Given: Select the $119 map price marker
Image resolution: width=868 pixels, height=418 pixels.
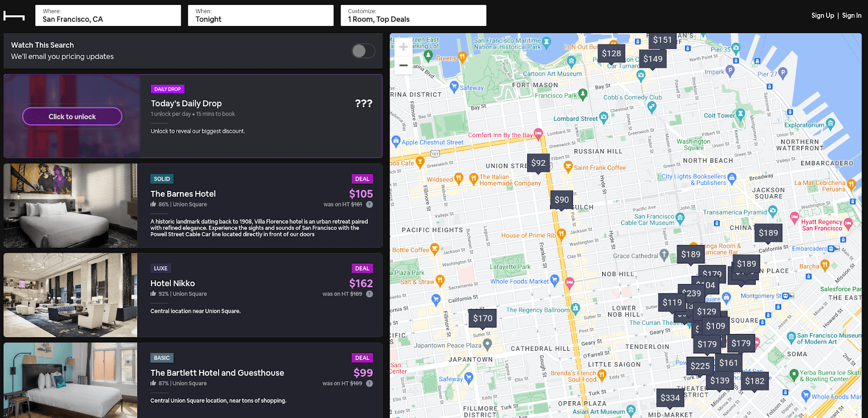Looking at the screenshot, I should point(672,303).
